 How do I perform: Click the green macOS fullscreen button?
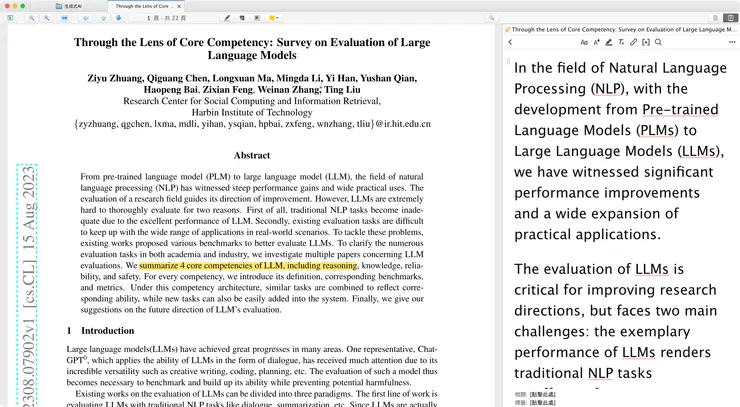pyautogui.click(x=23, y=6)
